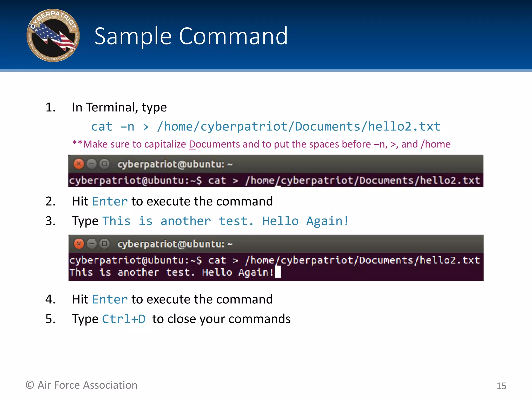
Task: Click the command line in the first terminal
Action: coord(275,181)
